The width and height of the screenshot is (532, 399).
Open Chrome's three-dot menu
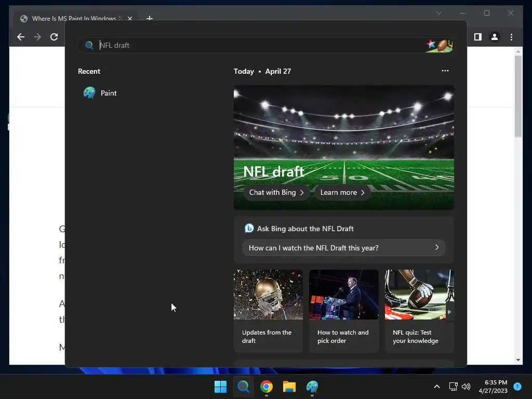click(x=511, y=37)
